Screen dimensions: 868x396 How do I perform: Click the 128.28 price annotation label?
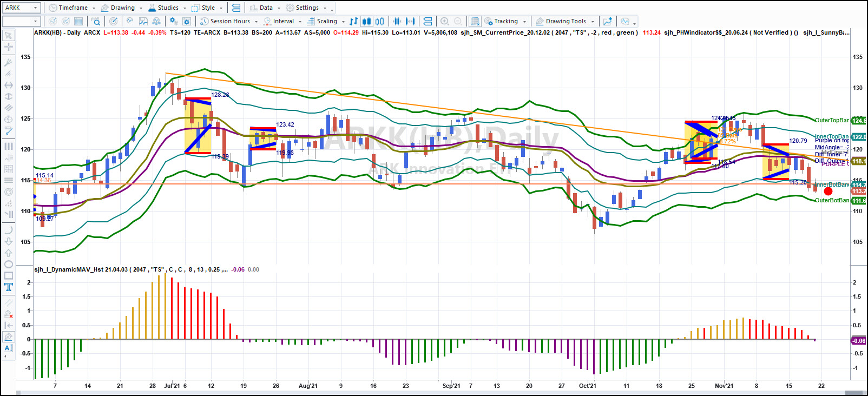(220, 95)
